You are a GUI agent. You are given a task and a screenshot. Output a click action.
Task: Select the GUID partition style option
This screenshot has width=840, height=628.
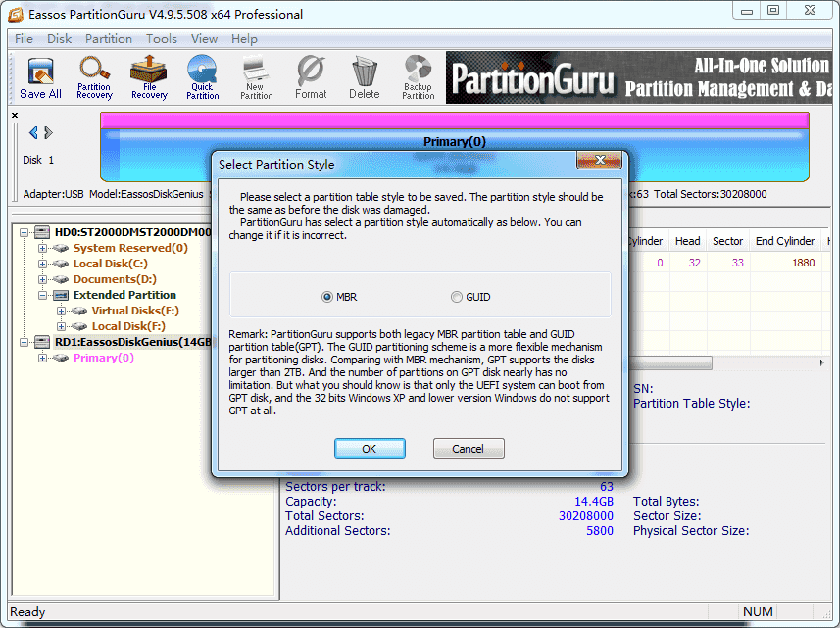457,297
